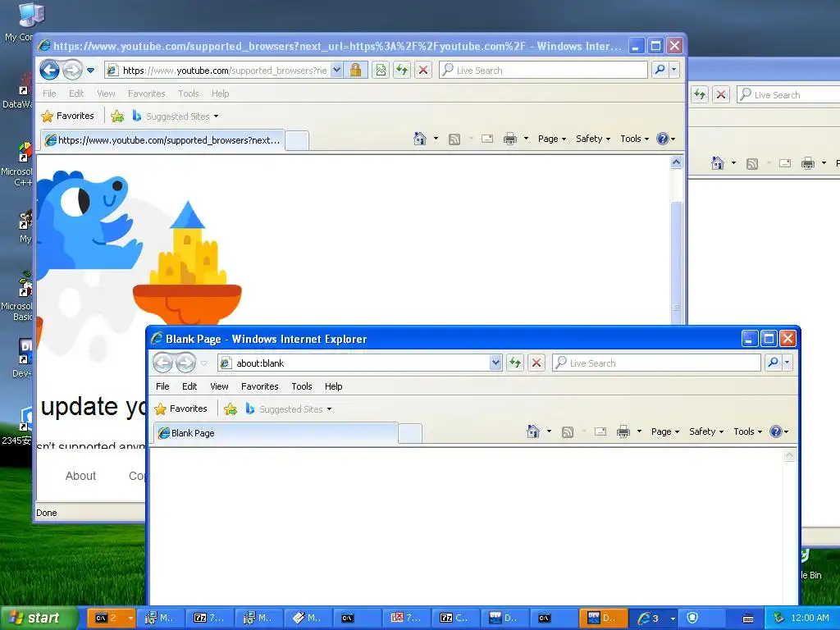Open File menu in Blank Page window
Image resolution: width=840 pixels, height=630 pixels.
pyautogui.click(x=162, y=386)
